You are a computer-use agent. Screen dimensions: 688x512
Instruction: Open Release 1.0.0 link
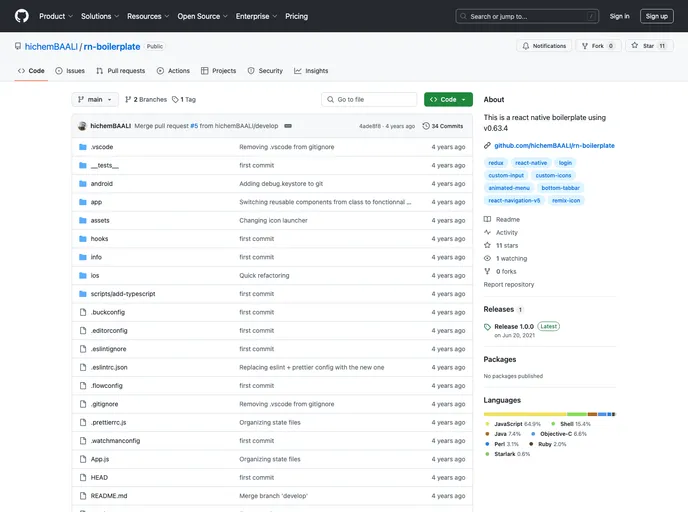point(514,326)
